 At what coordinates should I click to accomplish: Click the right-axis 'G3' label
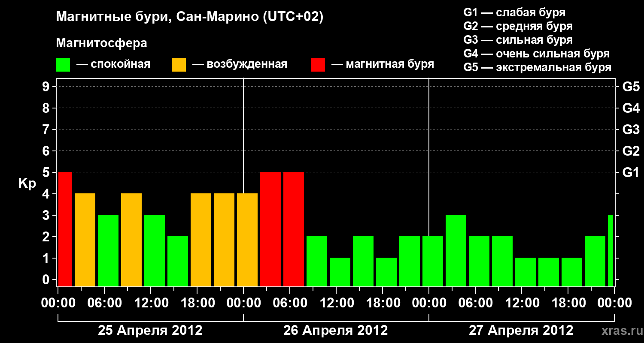pyautogui.click(x=631, y=129)
